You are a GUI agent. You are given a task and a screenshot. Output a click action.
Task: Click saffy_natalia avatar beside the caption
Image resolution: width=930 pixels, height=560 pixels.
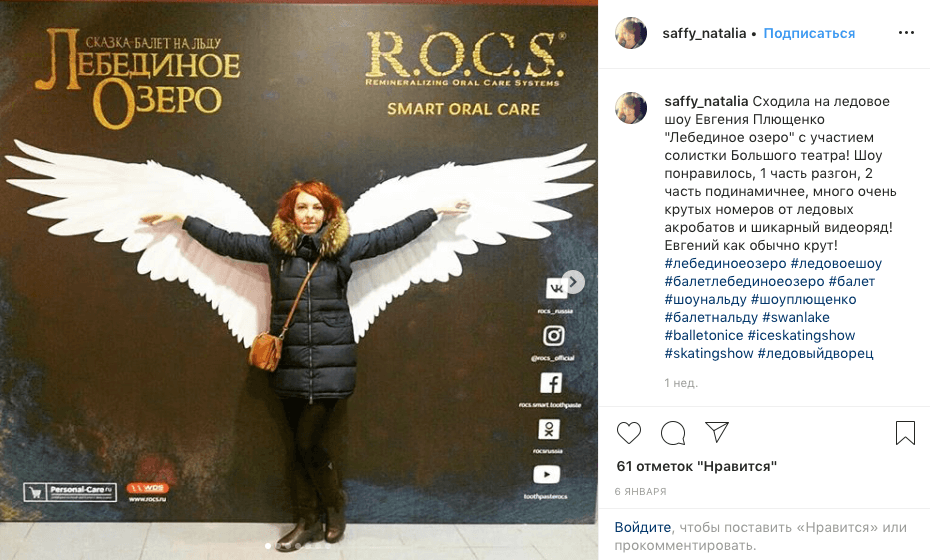point(631,108)
